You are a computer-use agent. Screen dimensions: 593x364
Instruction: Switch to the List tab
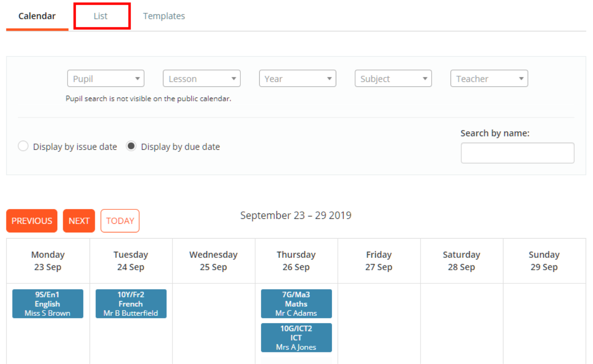point(102,16)
